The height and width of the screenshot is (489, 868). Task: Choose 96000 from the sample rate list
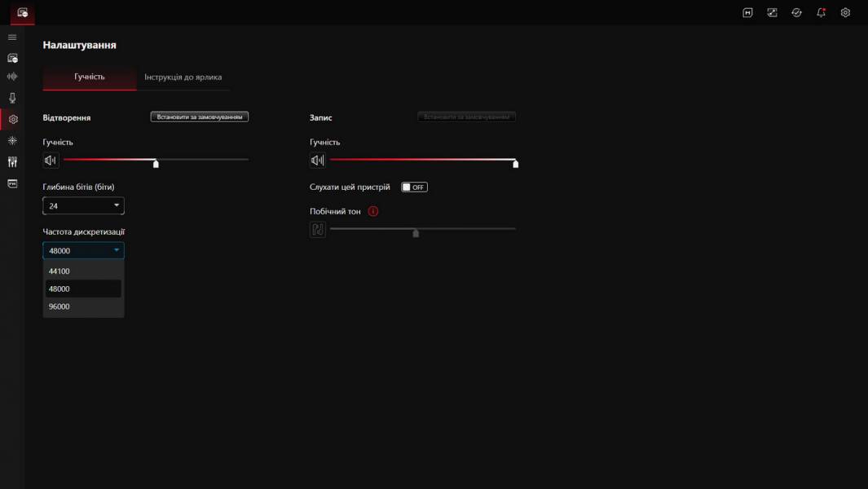click(x=84, y=306)
